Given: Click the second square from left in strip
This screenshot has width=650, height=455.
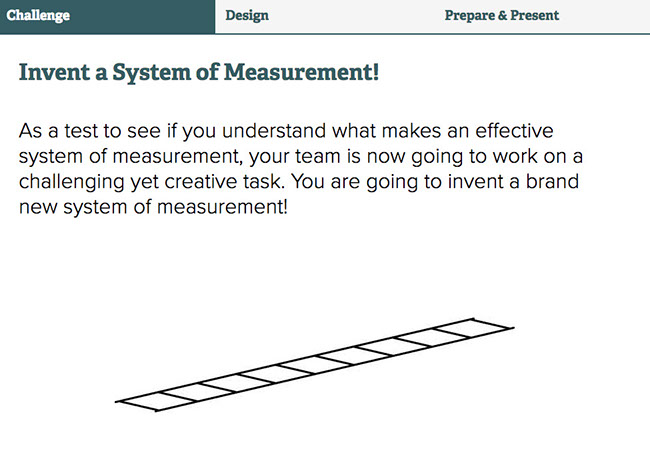Looking at the screenshot, I should tap(196, 392).
